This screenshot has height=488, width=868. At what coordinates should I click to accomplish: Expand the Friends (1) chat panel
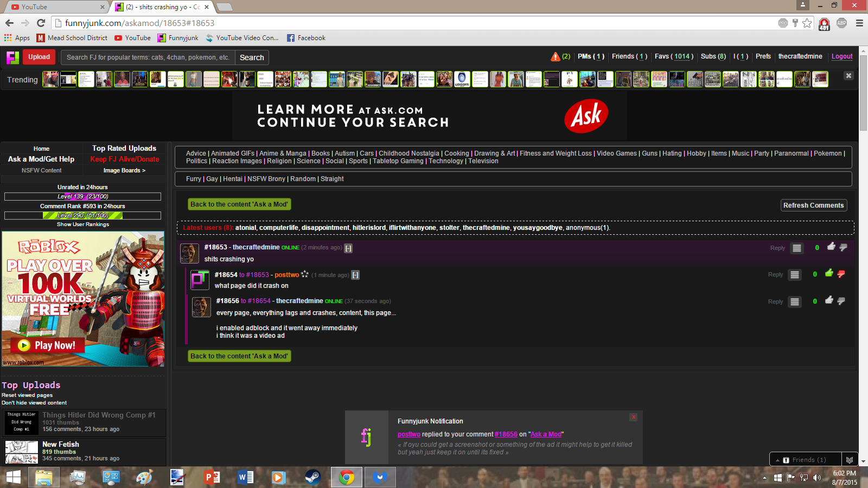point(805,460)
